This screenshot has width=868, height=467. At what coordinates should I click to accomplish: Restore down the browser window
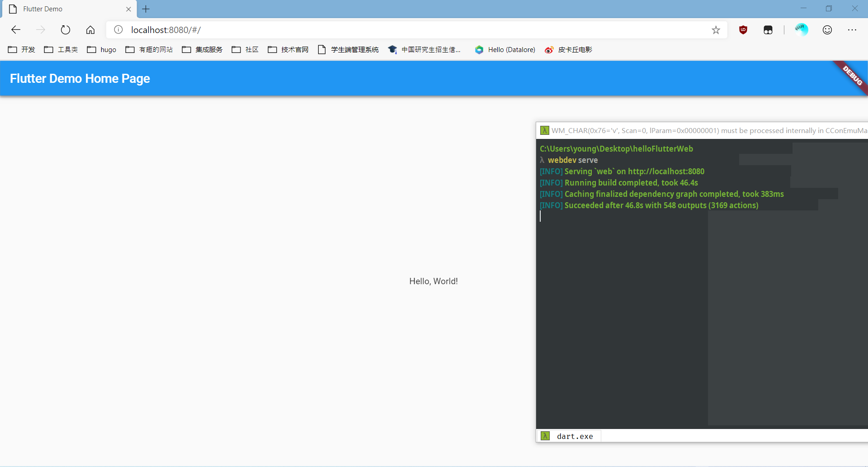[829, 9]
